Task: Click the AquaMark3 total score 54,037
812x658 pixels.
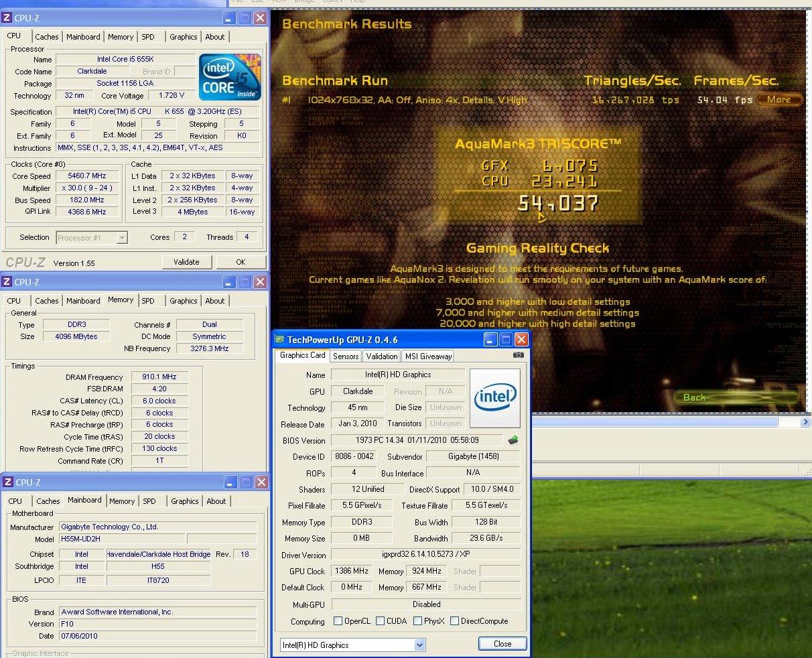Action: 557,203
